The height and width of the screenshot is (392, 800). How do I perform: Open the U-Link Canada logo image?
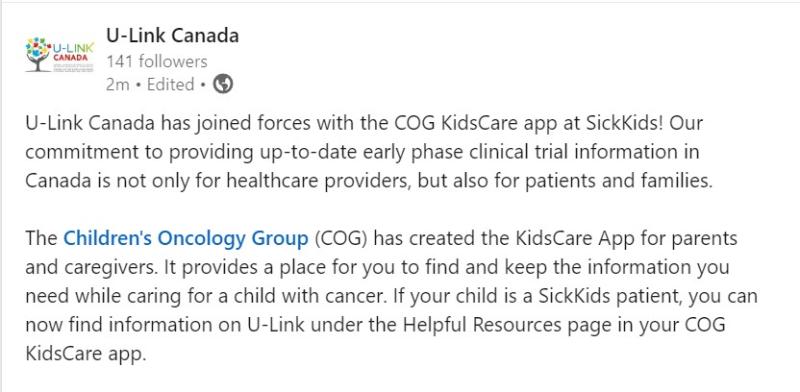60,55
